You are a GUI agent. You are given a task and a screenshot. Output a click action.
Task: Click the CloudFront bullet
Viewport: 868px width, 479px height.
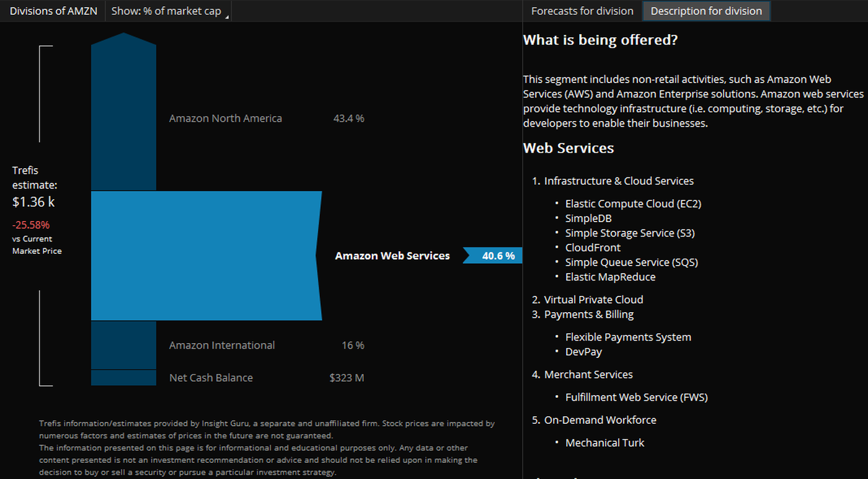593,248
